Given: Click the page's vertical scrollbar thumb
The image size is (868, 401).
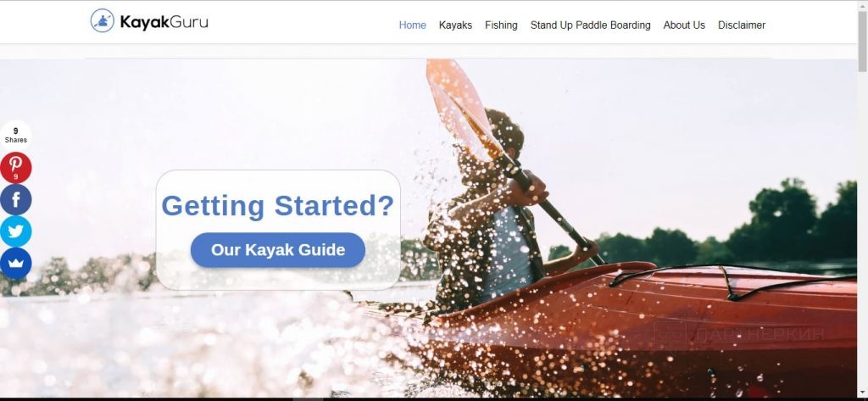Looking at the screenshot, I should (x=862, y=42).
